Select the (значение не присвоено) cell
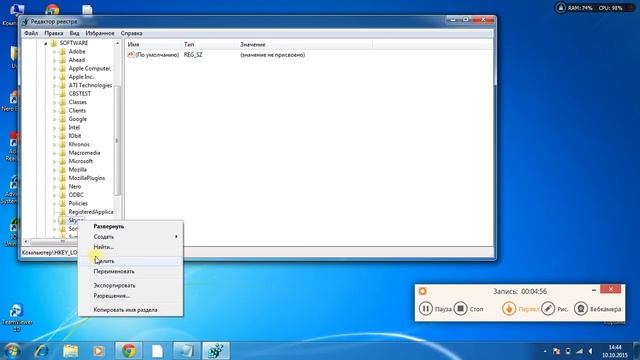Viewport: 640px width, 360px height. click(x=272, y=55)
